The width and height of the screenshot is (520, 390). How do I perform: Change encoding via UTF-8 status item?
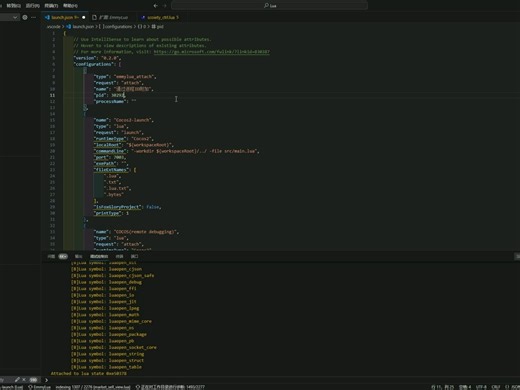click(x=481, y=387)
